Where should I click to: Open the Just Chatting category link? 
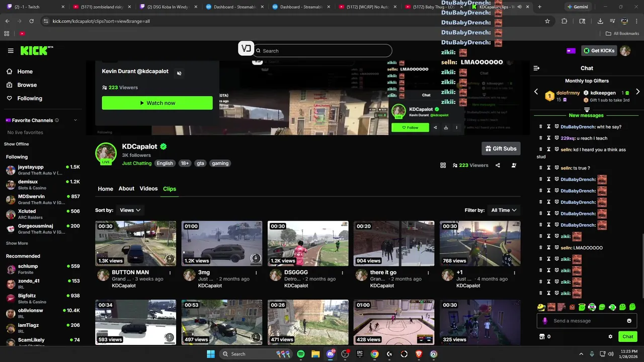tap(137, 163)
